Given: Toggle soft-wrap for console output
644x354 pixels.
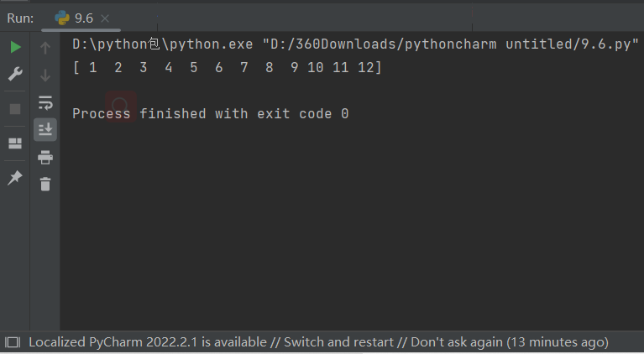Looking at the screenshot, I should (x=45, y=102).
